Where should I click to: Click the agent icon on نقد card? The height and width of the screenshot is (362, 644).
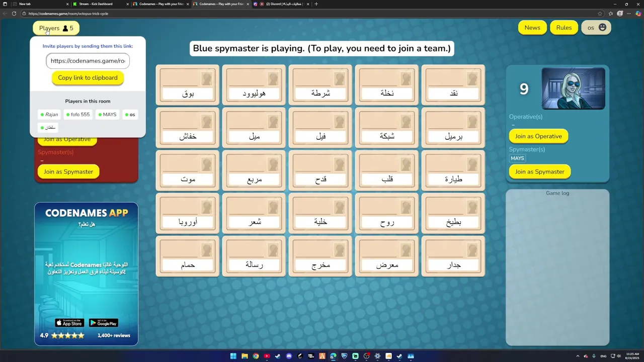(472, 79)
